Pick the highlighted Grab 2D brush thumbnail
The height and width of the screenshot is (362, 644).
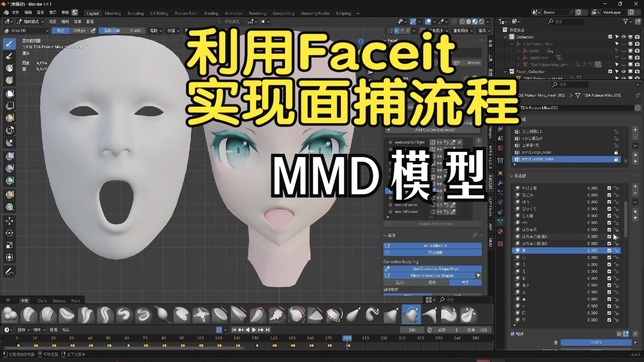pos(411,314)
